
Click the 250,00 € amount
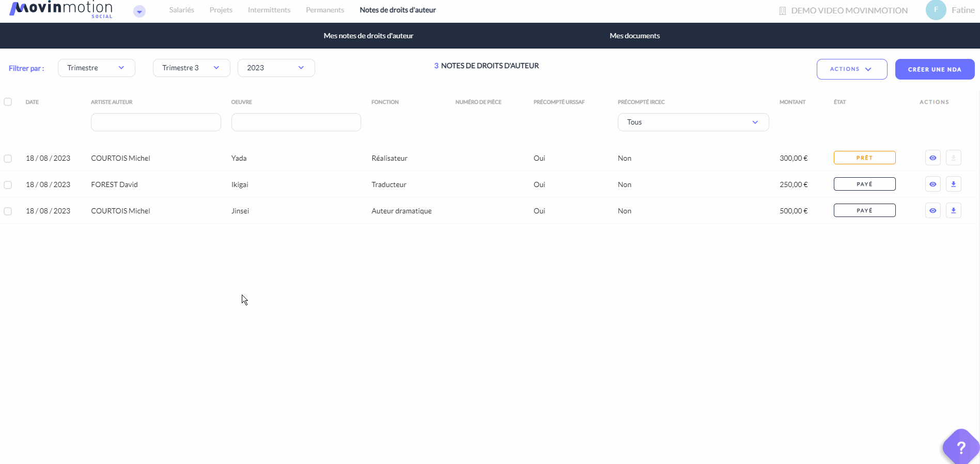coord(794,184)
